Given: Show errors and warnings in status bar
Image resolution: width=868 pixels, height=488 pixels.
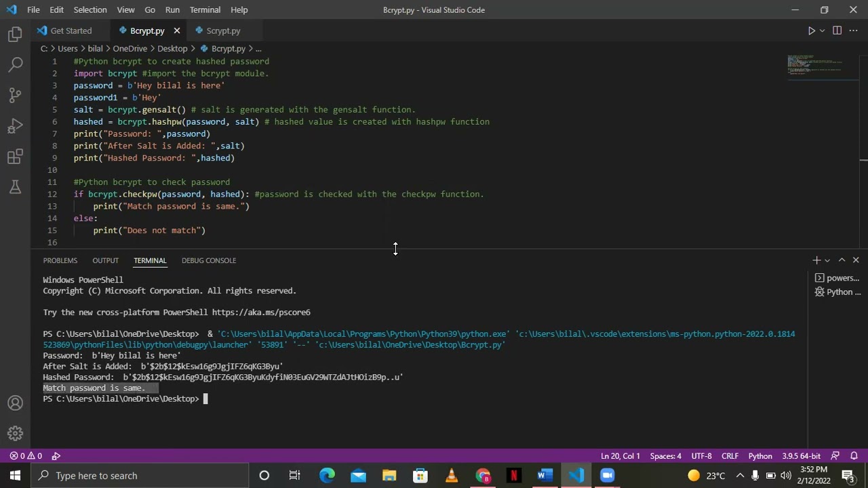Looking at the screenshot, I should pos(26,456).
